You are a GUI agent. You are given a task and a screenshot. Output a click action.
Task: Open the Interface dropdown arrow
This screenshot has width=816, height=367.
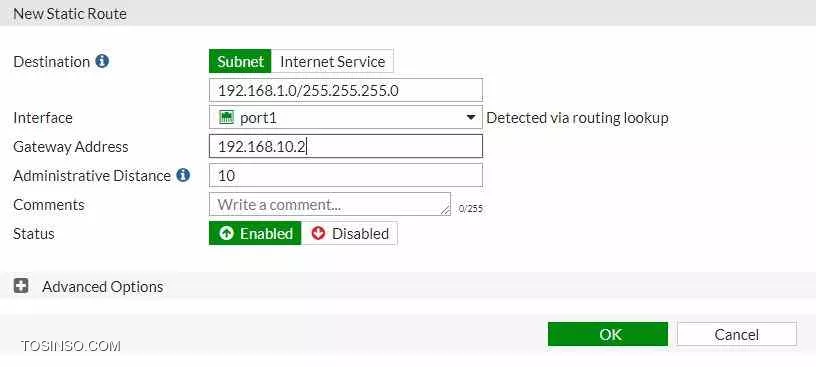[x=471, y=118]
